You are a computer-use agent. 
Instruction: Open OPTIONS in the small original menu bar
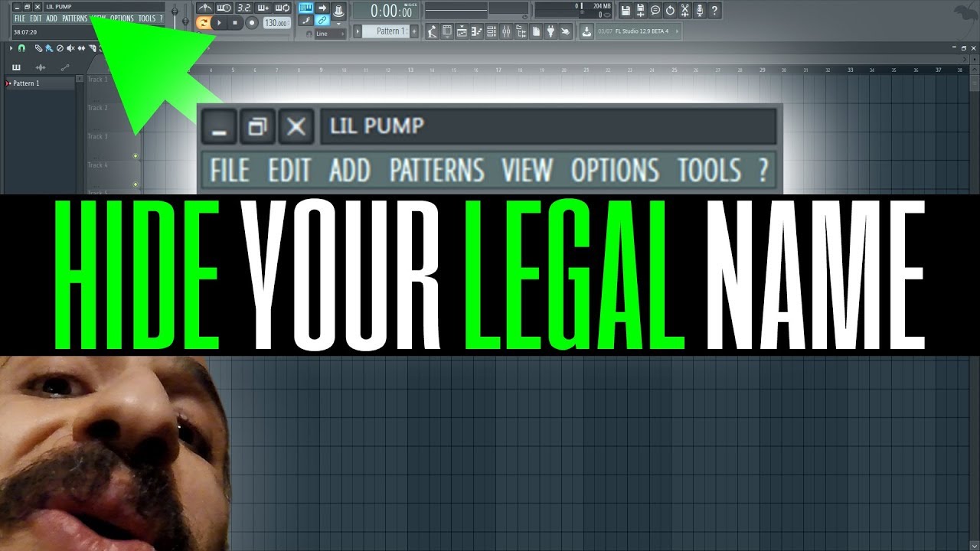coord(122,18)
